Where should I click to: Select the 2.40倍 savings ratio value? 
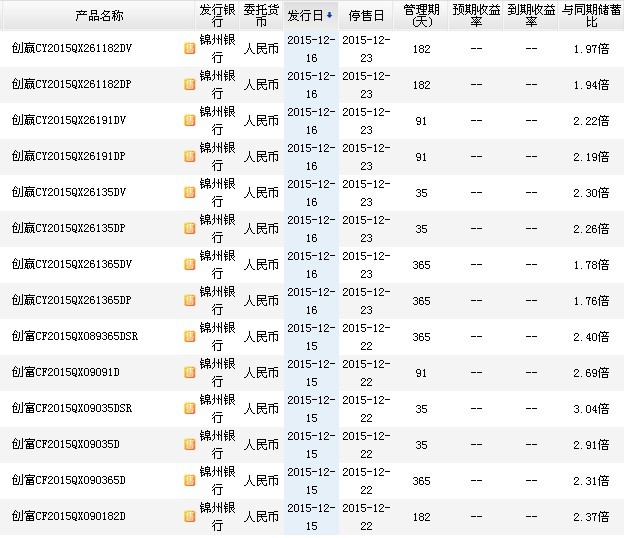591,337
